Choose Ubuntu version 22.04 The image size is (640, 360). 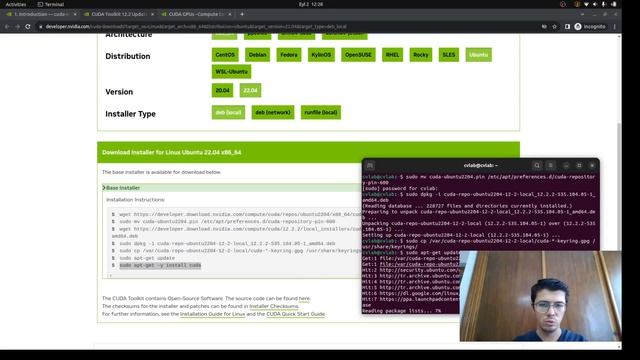[250, 90]
